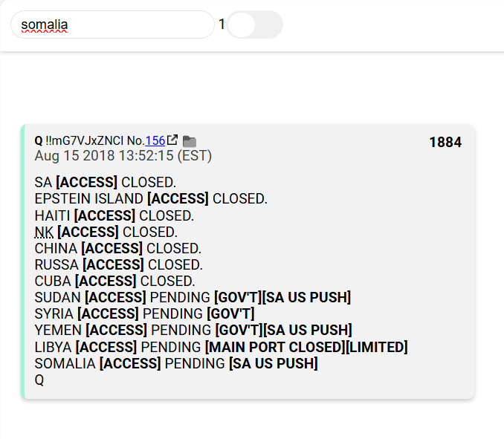Click the folder icon in the post header
Image resolution: width=504 pixels, height=439 pixels.
[190, 141]
